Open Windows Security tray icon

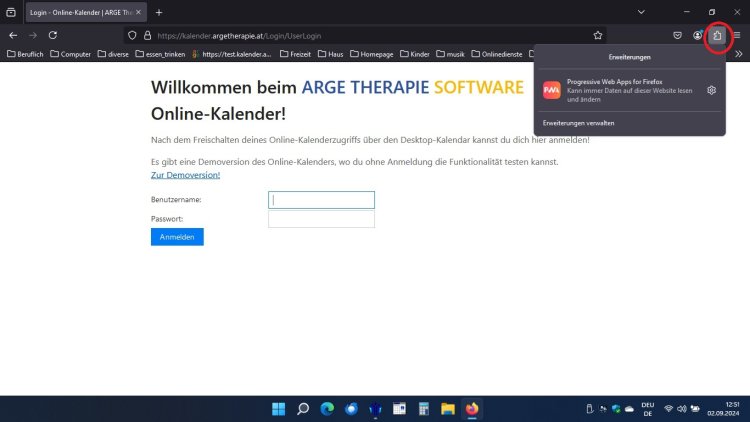[616, 409]
